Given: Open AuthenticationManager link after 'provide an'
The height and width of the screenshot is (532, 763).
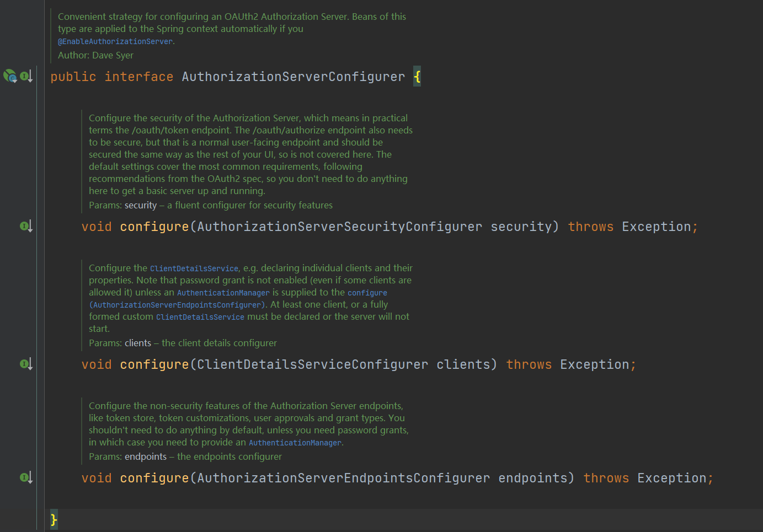Looking at the screenshot, I should tap(295, 443).
